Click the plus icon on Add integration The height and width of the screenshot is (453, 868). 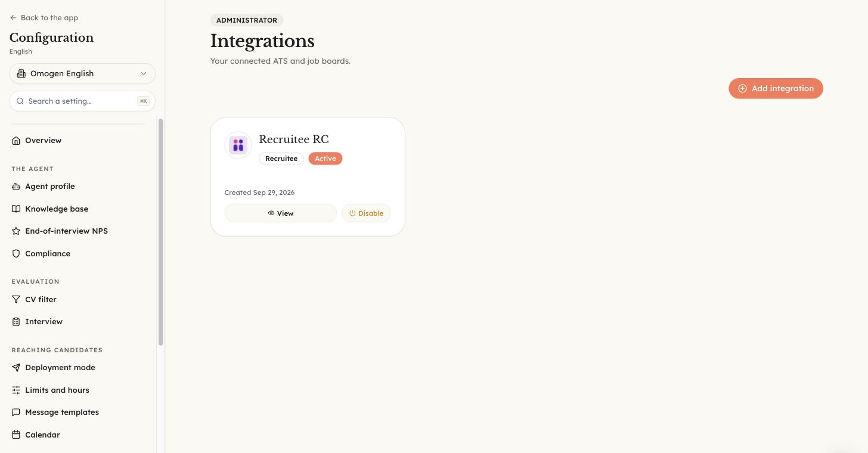pos(742,89)
